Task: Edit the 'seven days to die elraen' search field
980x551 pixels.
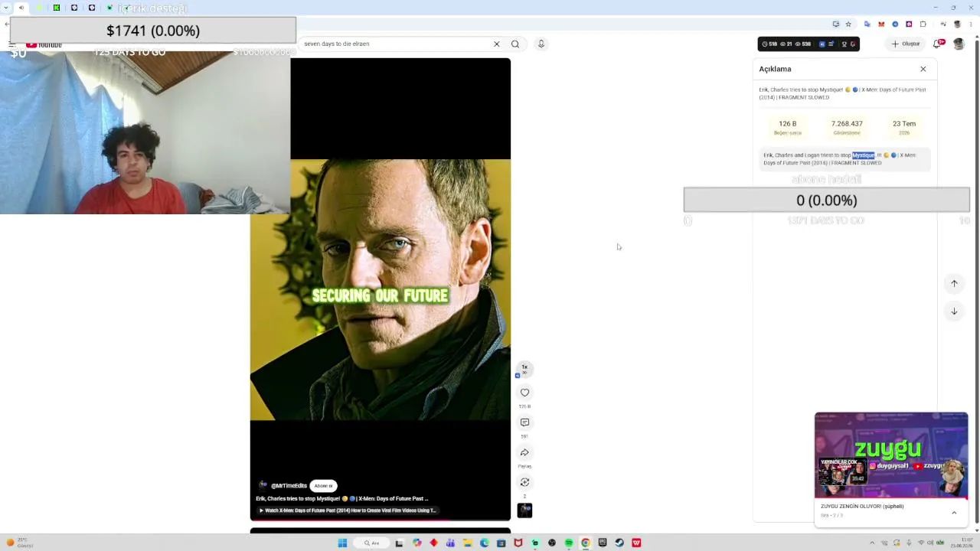Action: pos(395,44)
